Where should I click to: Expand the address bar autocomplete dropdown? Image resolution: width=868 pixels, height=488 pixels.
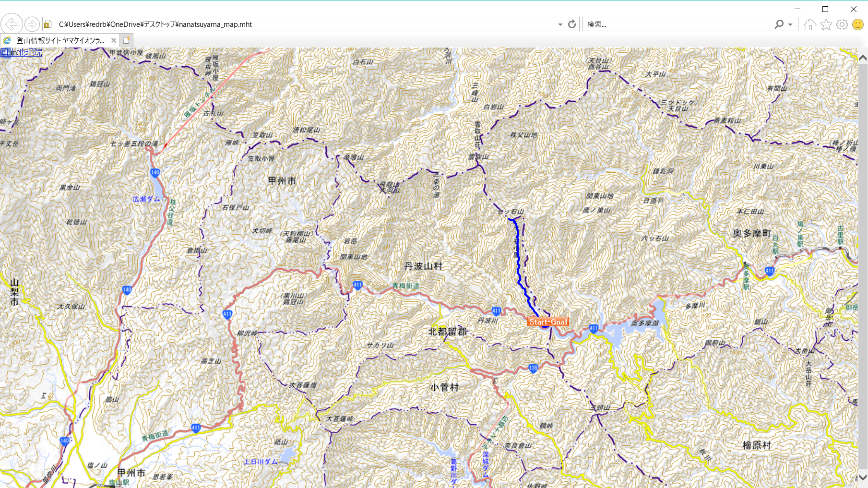coord(560,24)
